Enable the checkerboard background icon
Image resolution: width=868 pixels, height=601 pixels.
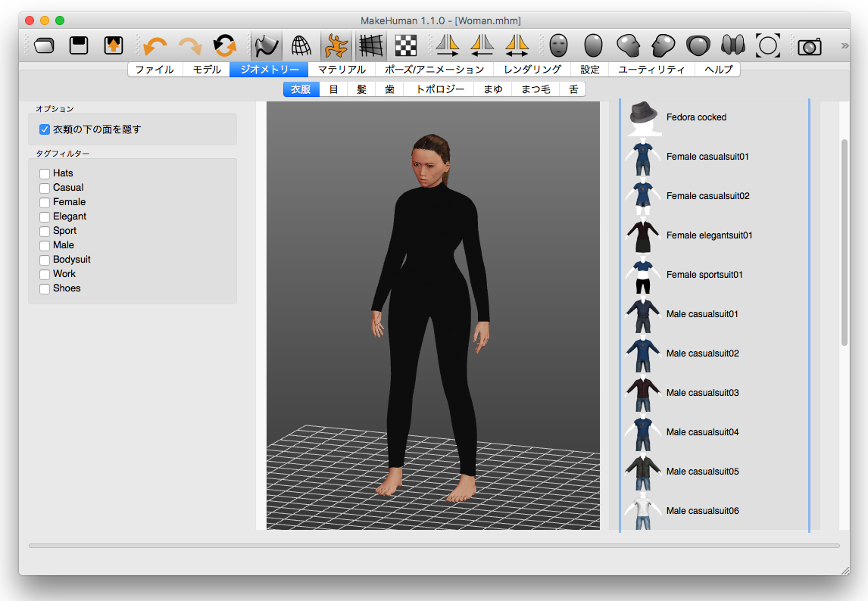point(405,45)
